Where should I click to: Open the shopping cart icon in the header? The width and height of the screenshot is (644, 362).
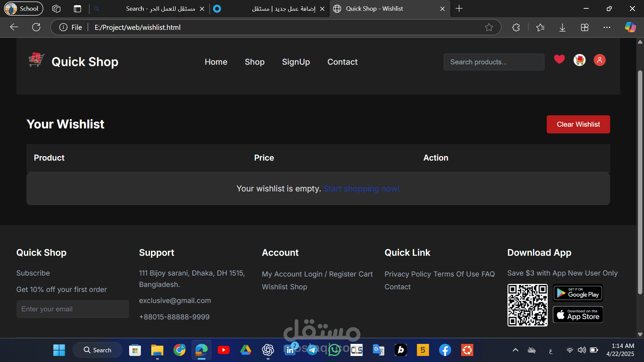(579, 60)
